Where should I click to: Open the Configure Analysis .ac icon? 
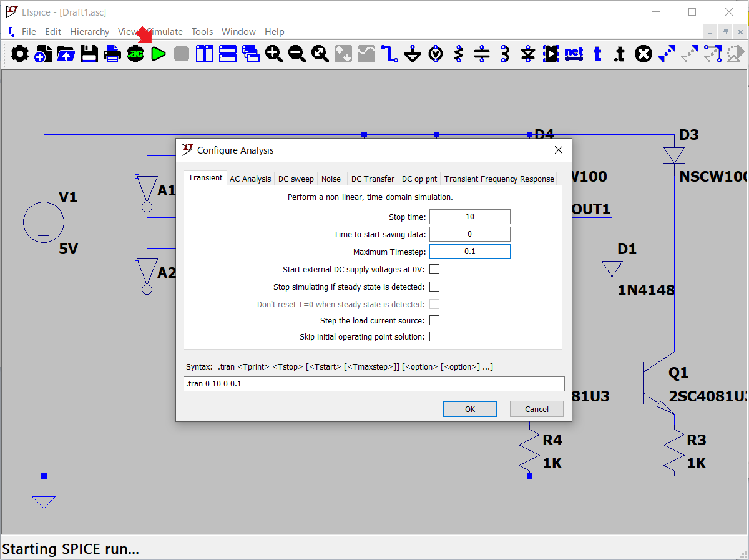tap(135, 54)
